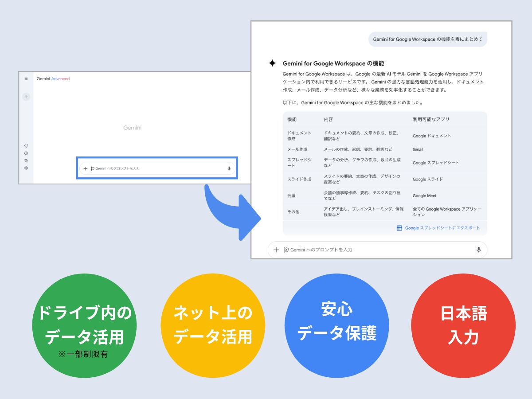
Task: Click the attach plus icon in the left window's prompt box
Action: pos(86,168)
